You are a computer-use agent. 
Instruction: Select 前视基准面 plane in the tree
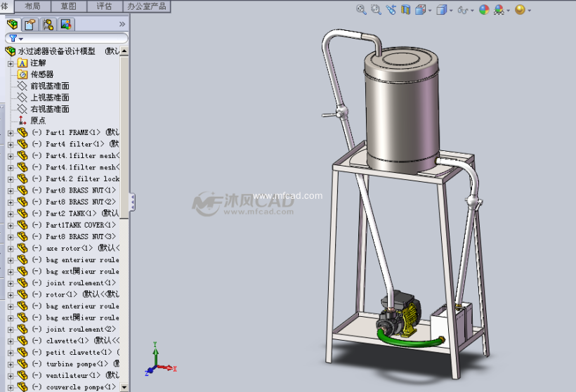coord(49,86)
